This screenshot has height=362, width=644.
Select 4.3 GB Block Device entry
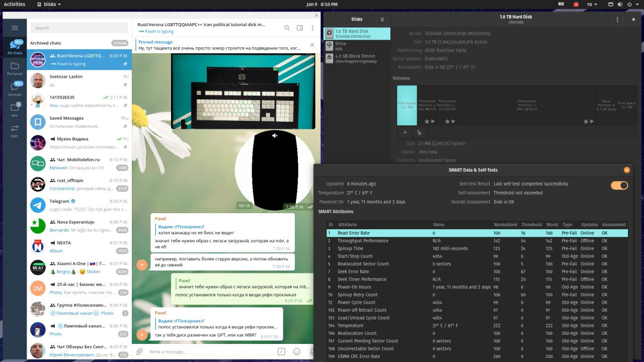point(357,58)
